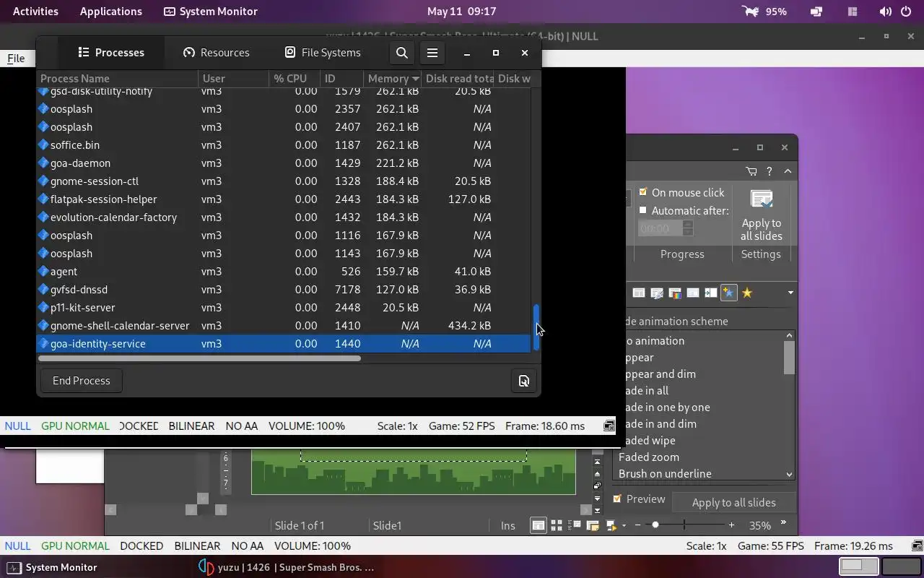The image size is (924, 578).
Task: Switch to Outline view icon
Action: point(575,525)
